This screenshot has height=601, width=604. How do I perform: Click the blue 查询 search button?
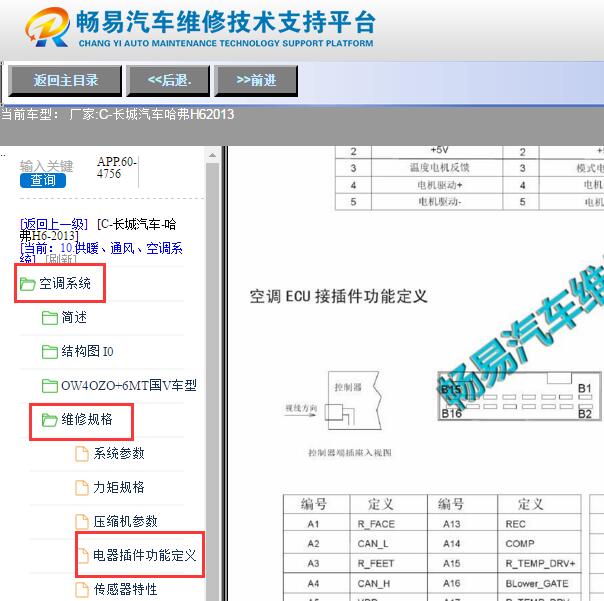[x=43, y=180]
